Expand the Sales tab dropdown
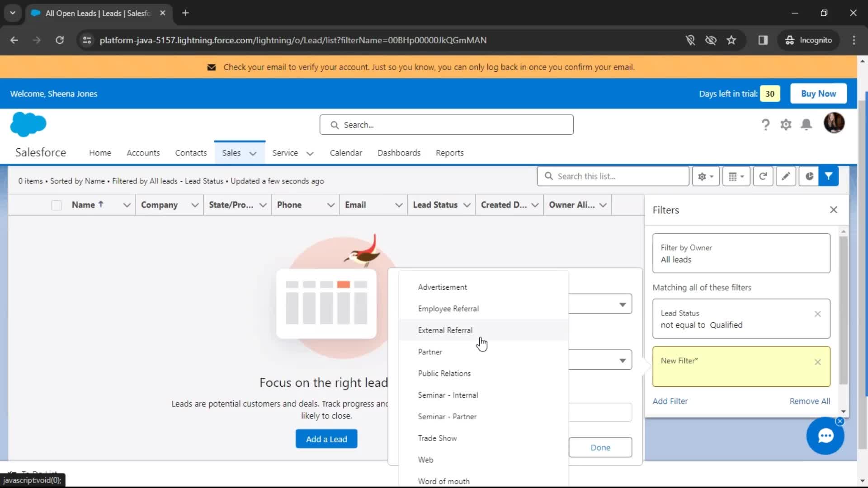Image resolution: width=868 pixels, height=488 pixels. click(x=253, y=153)
